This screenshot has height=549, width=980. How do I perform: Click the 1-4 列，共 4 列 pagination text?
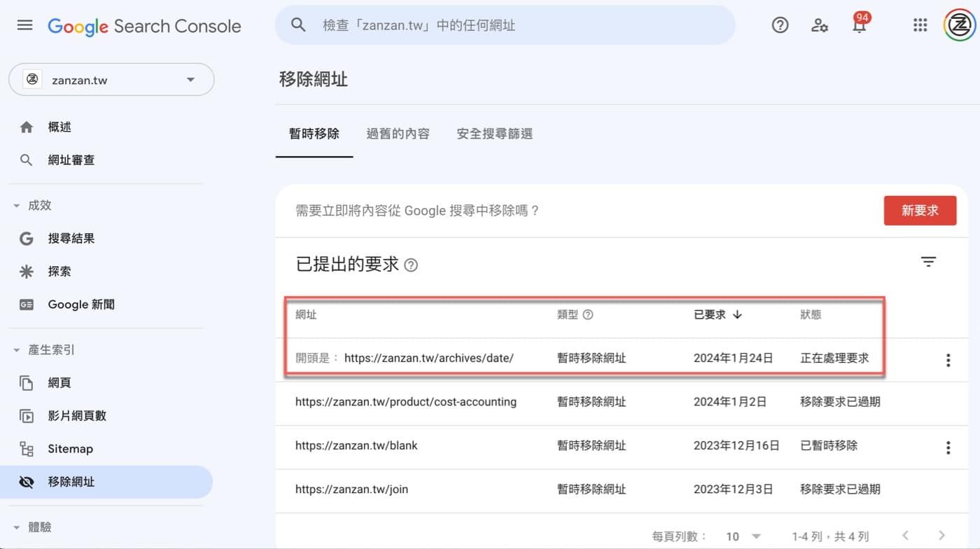(831, 536)
